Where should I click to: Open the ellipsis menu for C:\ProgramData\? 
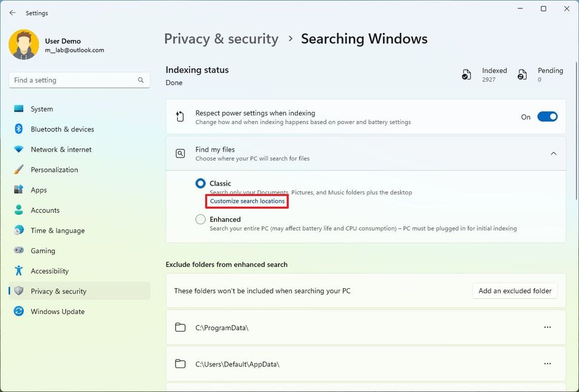(547, 328)
